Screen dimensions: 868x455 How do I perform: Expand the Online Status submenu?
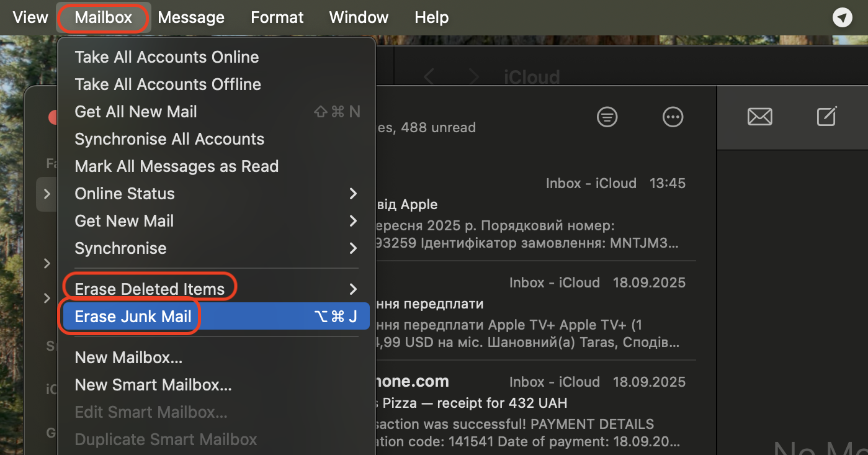pos(124,193)
